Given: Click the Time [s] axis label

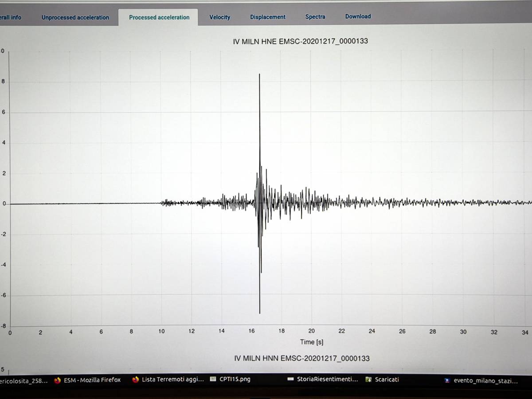Looking at the screenshot, I should (x=312, y=342).
